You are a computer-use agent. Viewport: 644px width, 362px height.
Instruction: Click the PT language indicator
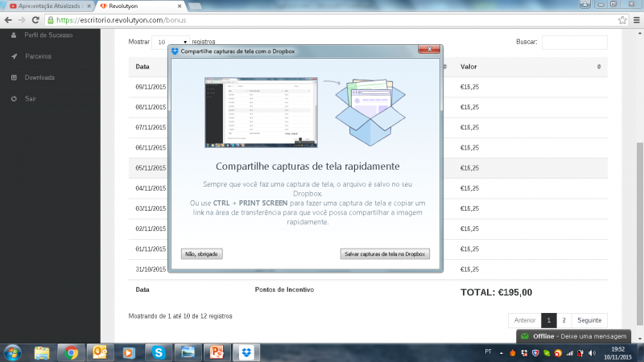tap(488, 352)
